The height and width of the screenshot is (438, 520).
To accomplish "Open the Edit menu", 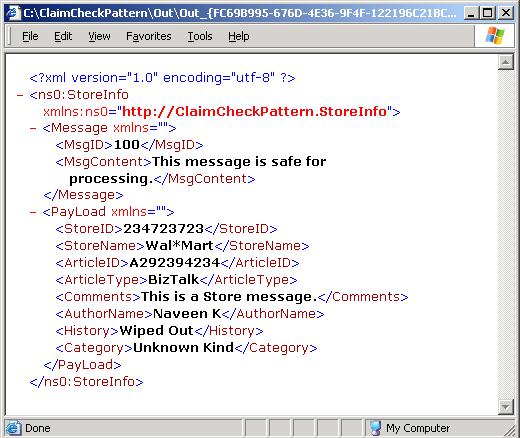I will [x=63, y=36].
